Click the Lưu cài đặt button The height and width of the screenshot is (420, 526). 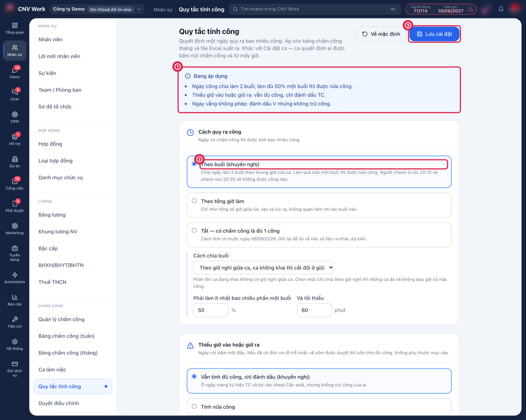coord(434,34)
